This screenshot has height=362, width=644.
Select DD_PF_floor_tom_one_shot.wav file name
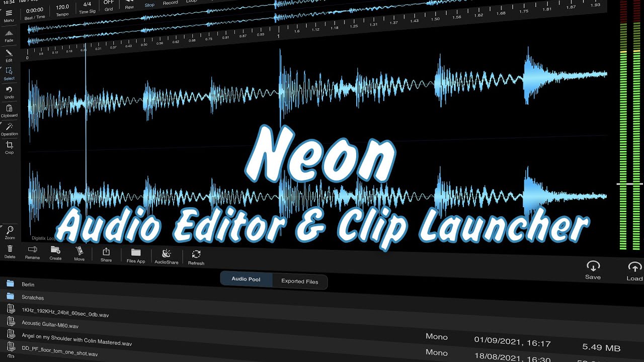pyautogui.click(x=60, y=351)
